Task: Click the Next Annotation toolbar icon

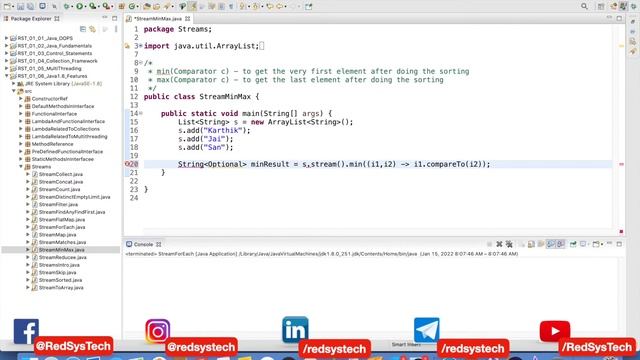Action: coord(242,6)
